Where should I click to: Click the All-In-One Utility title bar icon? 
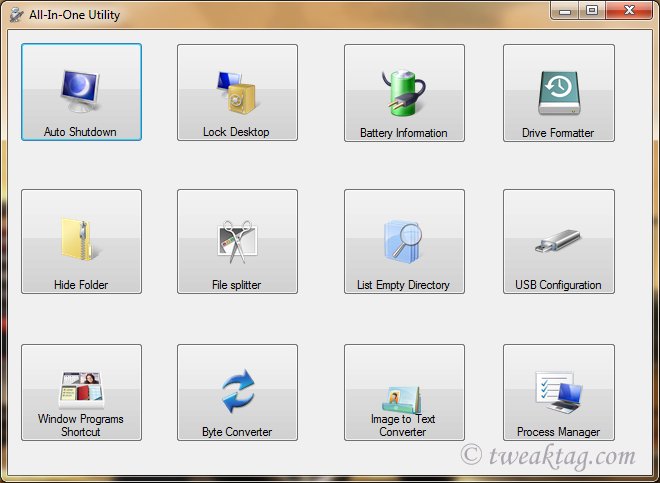click(x=16, y=15)
